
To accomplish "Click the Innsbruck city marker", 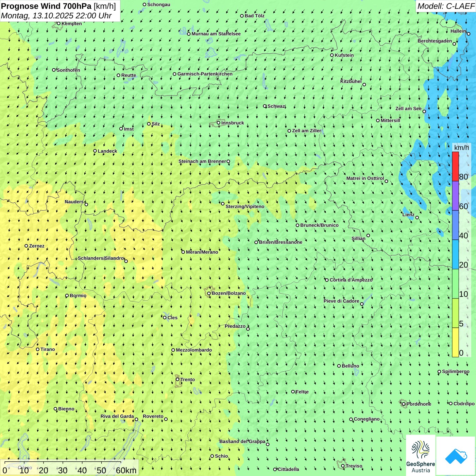I will click(x=219, y=123).
